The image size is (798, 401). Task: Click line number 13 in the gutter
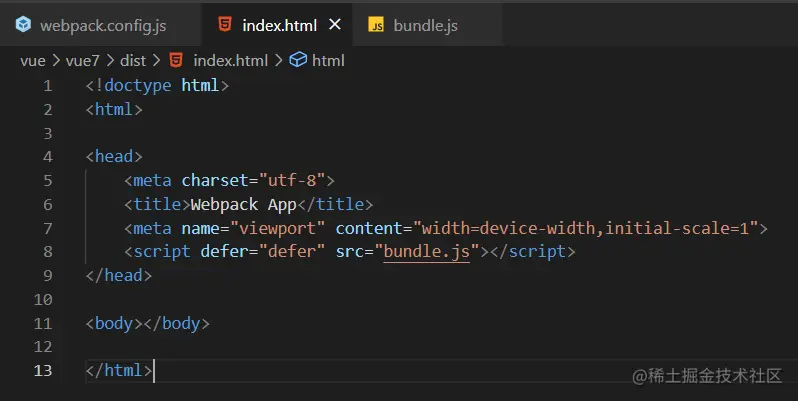pos(43,370)
